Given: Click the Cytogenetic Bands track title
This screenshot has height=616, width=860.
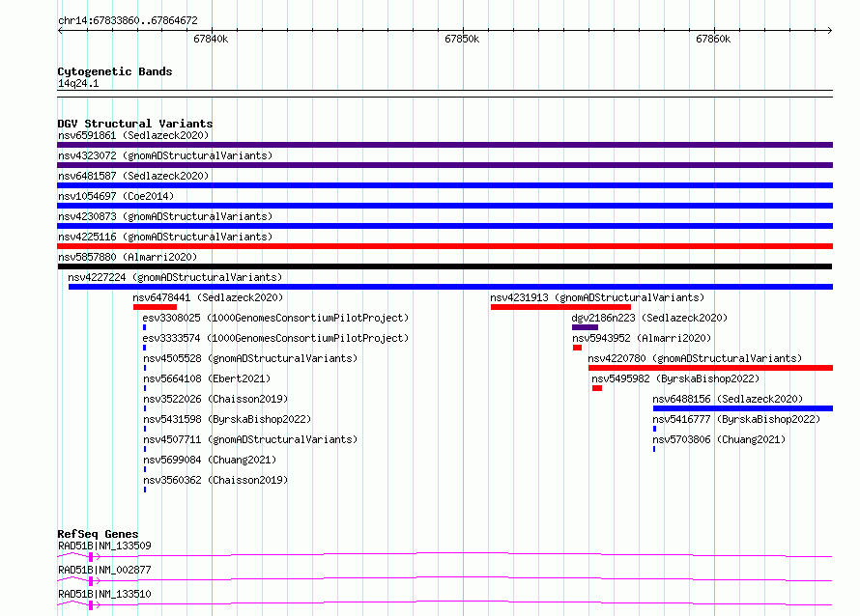Looking at the screenshot, I should point(115,71).
